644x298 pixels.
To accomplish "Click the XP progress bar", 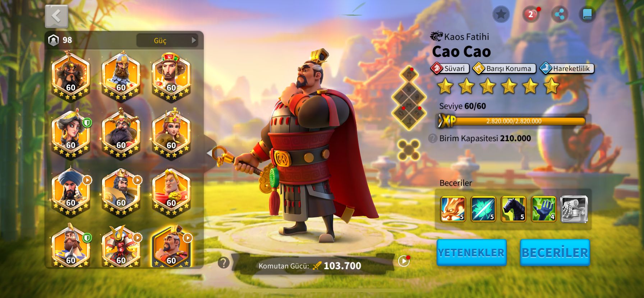I will tap(511, 121).
